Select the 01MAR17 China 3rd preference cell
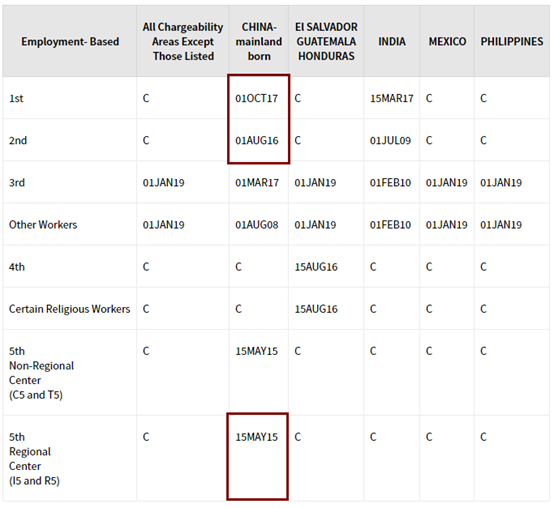Viewport: 554px width, 508px height. click(257, 182)
